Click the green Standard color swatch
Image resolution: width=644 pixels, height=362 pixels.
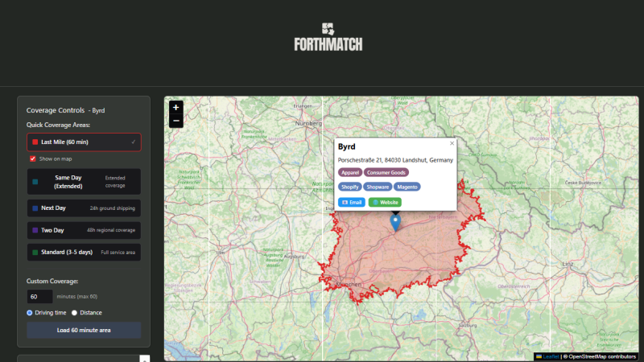coord(35,253)
